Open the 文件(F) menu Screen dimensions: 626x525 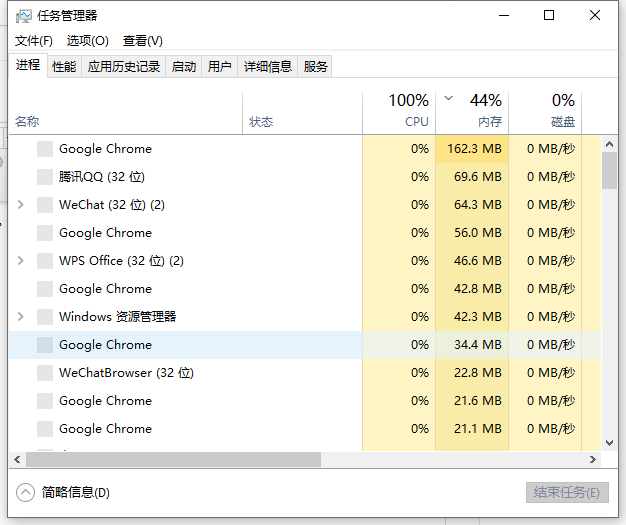point(34,41)
